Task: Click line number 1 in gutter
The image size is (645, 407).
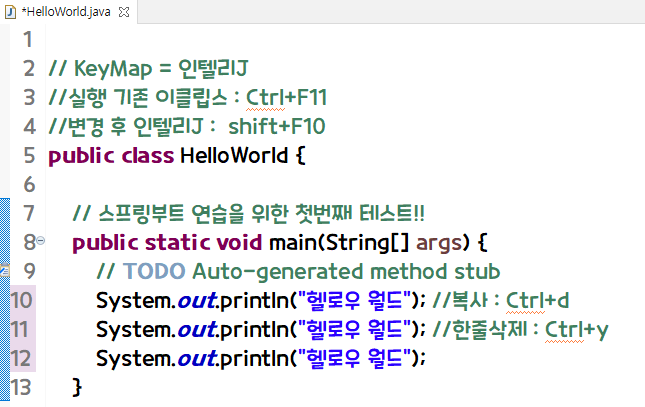Action: tap(28, 40)
